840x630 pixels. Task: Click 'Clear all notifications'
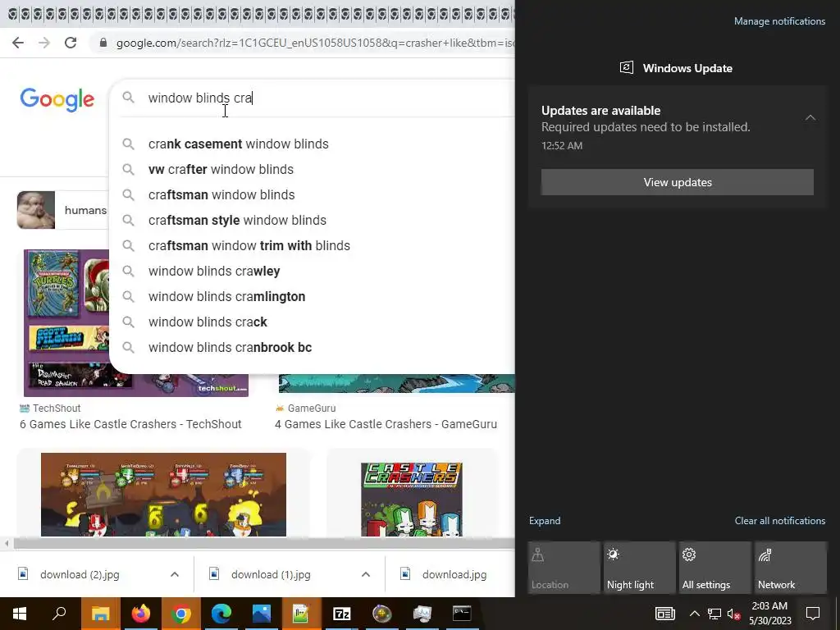click(780, 521)
